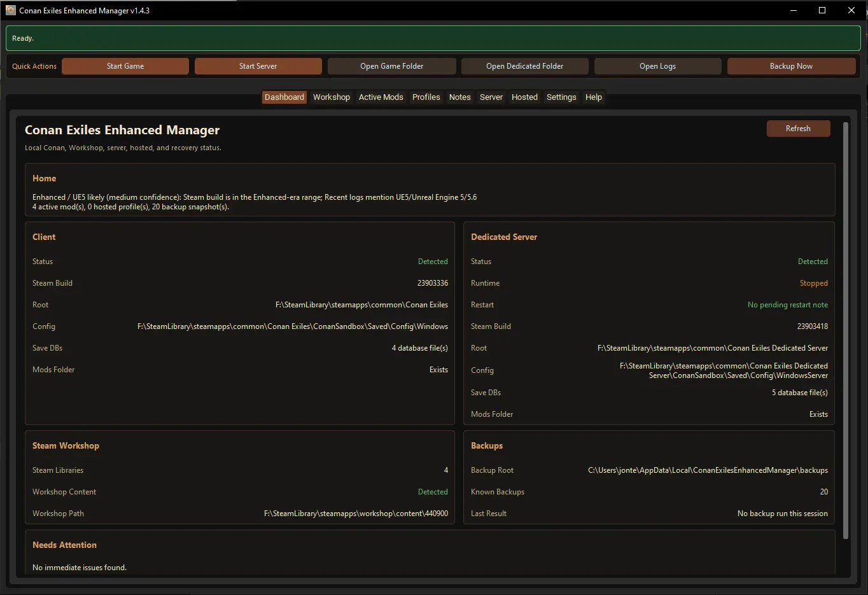Screen dimensions: 868x595
Task: Click client Mods Folder "Exists" value
Action: [438, 370]
